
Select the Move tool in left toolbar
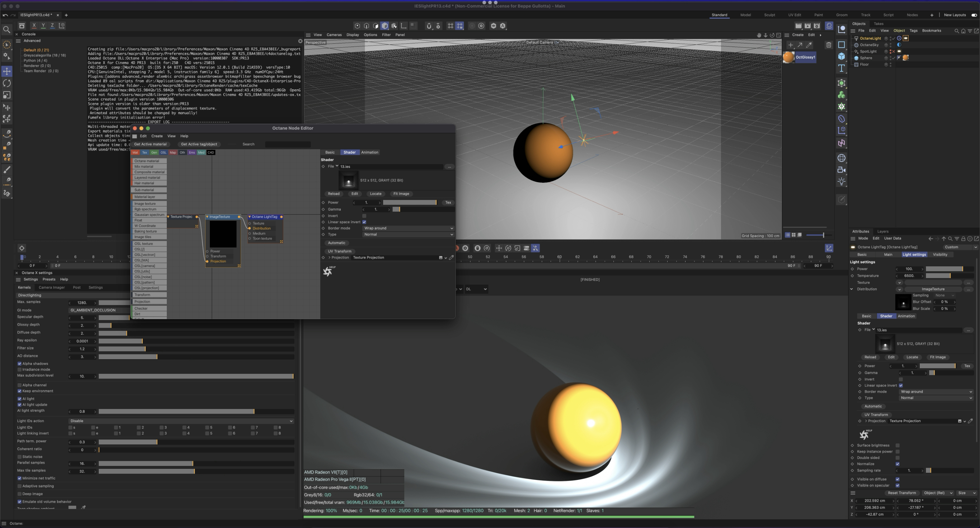(7, 71)
